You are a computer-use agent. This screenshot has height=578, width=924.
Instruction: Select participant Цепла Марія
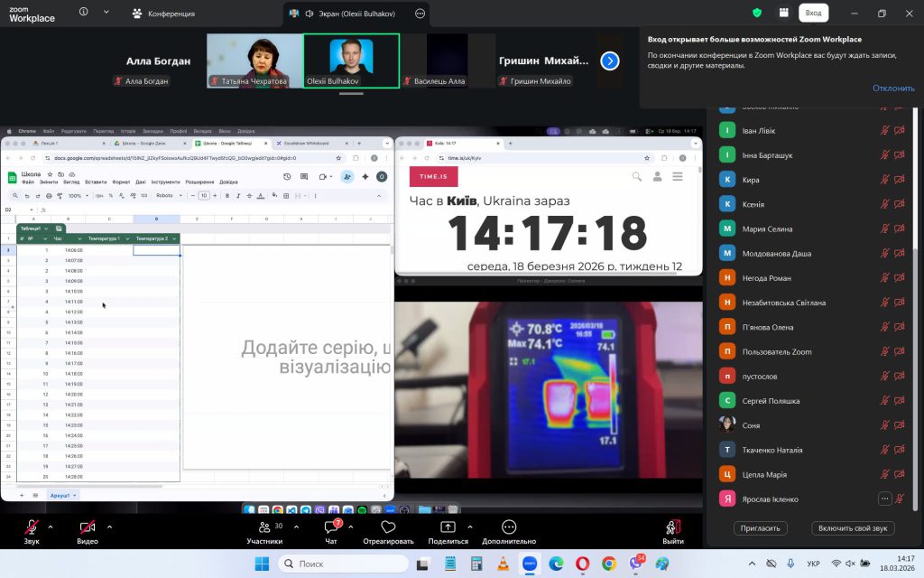pos(812,474)
